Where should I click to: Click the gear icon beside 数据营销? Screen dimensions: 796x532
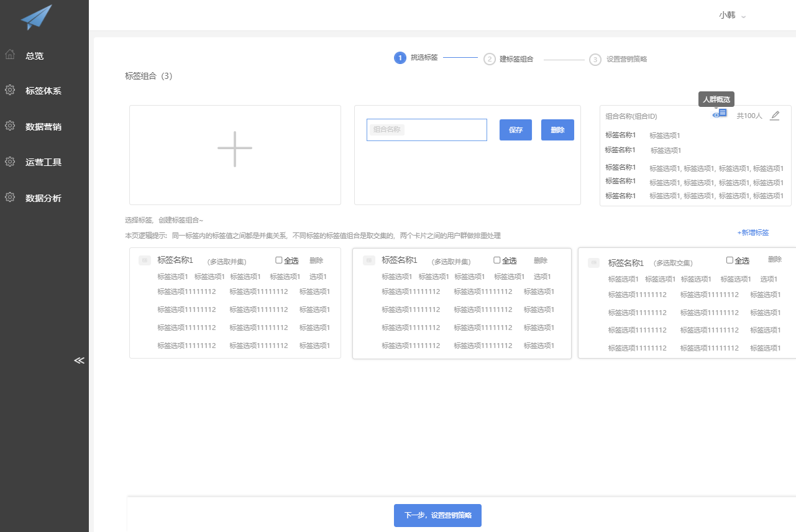coord(10,126)
